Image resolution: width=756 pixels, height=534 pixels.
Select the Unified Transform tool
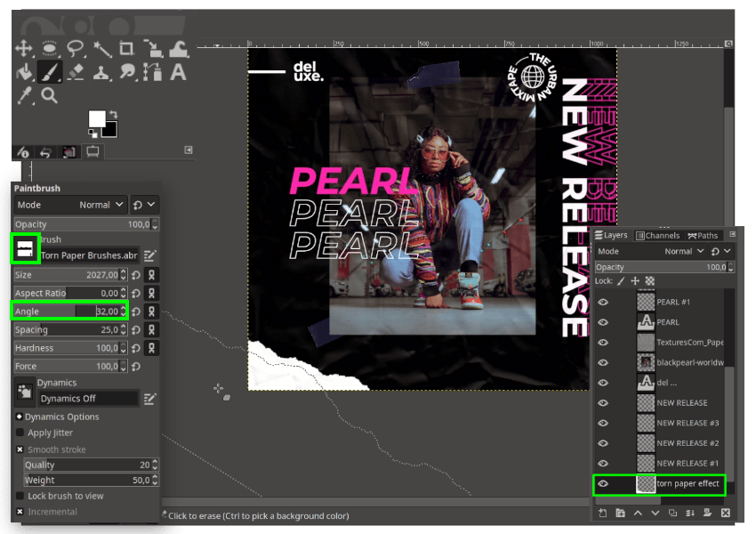click(x=153, y=48)
